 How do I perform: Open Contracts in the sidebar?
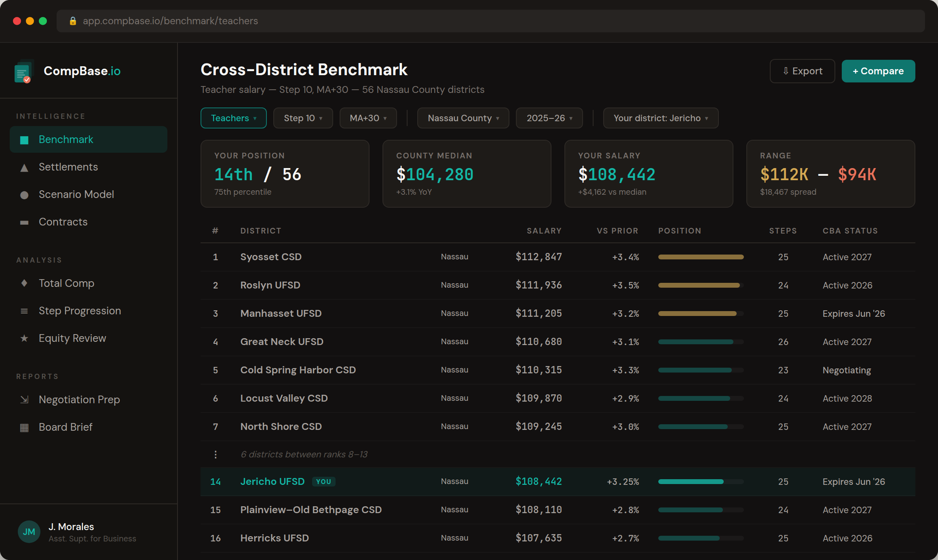(63, 222)
